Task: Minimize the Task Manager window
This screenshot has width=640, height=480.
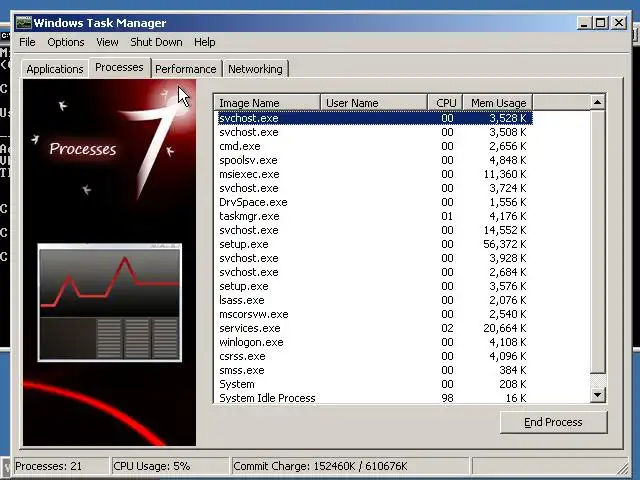Action: [584, 23]
